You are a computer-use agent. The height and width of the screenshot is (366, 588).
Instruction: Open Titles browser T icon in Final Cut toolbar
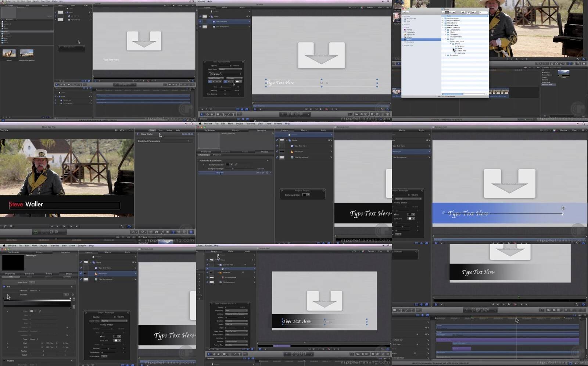click(x=173, y=232)
